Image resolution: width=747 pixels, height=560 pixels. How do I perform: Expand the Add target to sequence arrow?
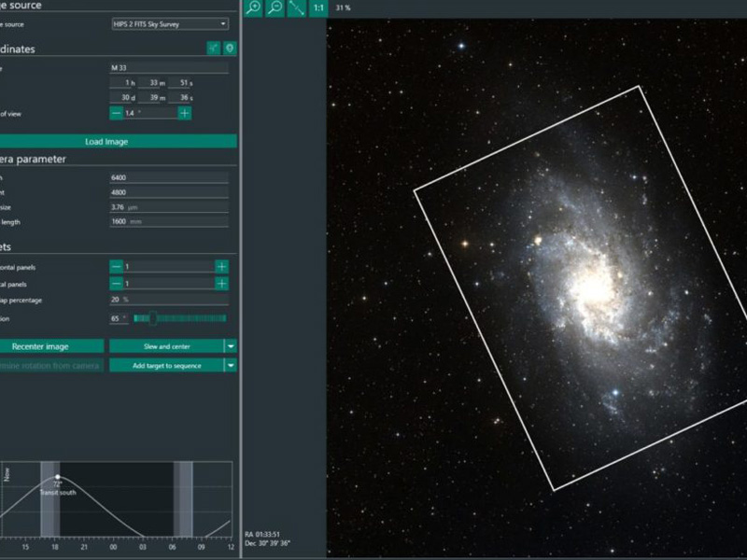[230, 365]
